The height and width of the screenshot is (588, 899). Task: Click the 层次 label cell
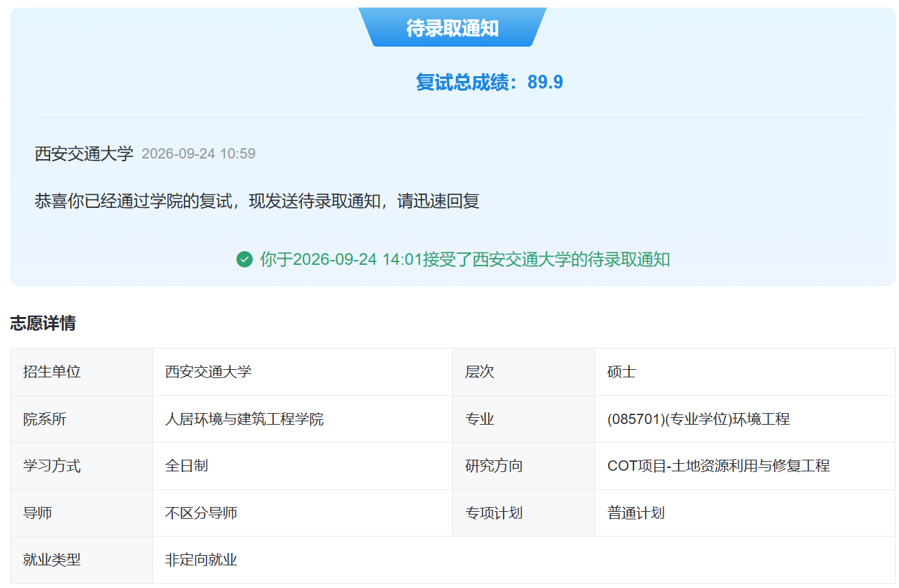(x=524, y=372)
